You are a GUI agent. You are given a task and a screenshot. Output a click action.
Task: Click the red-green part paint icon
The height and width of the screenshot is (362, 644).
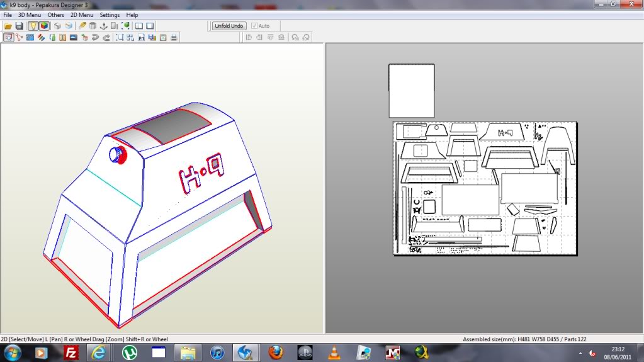click(x=84, y=37)
